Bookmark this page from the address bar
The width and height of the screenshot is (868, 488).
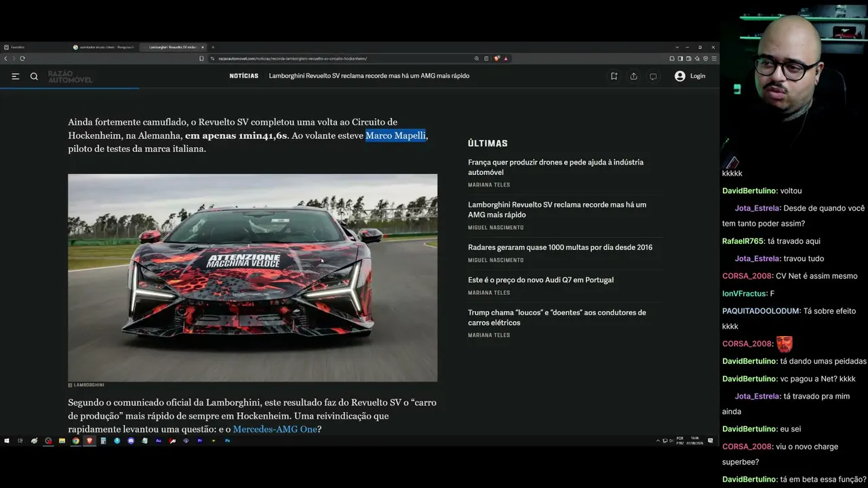click(x=201, y=58)
